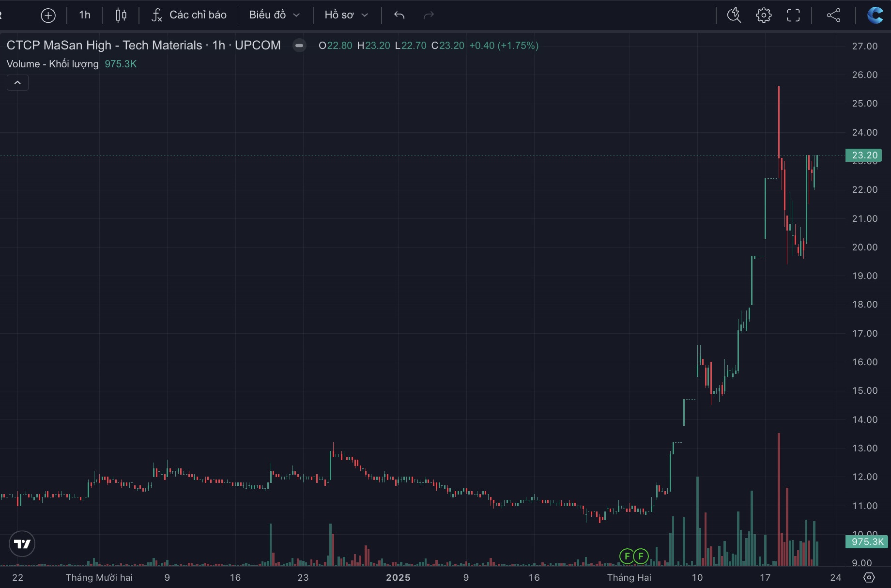891x588 pixels.
Task: Open the first F event marker
Action: coord(627,556)
